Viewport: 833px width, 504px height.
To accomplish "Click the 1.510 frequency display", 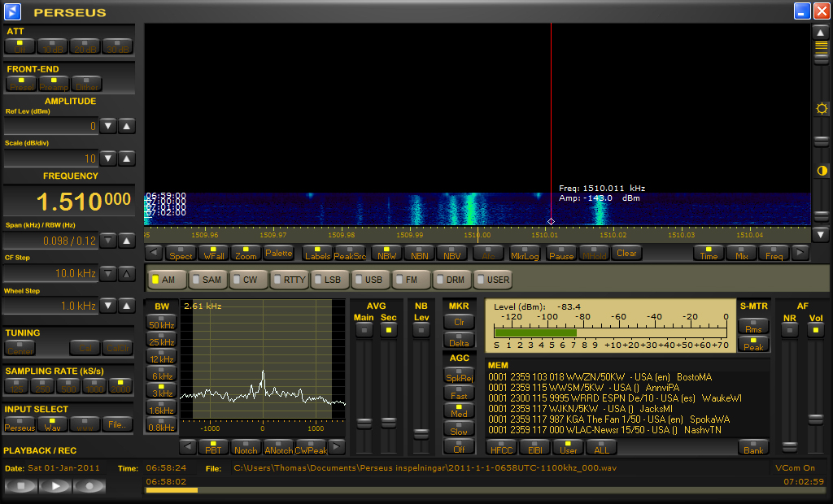I will (68, 201).
